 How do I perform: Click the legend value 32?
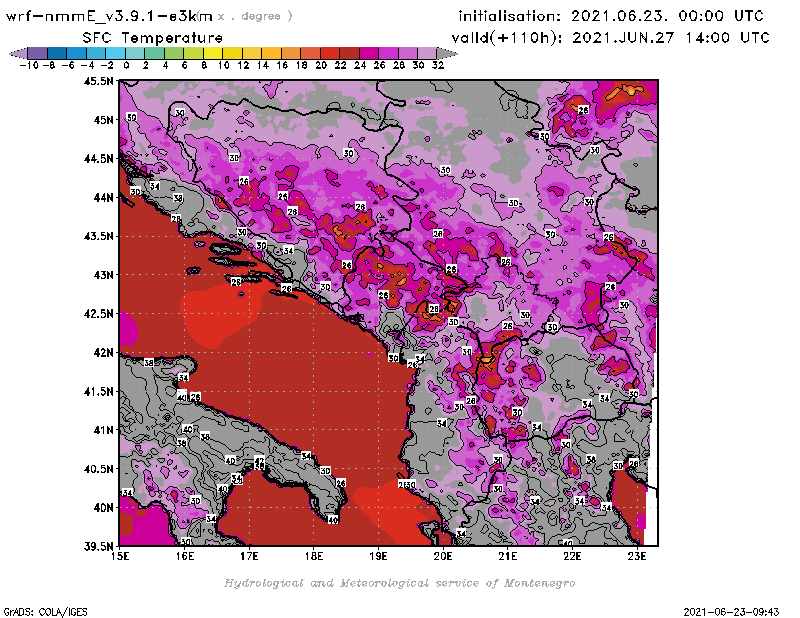438,65
